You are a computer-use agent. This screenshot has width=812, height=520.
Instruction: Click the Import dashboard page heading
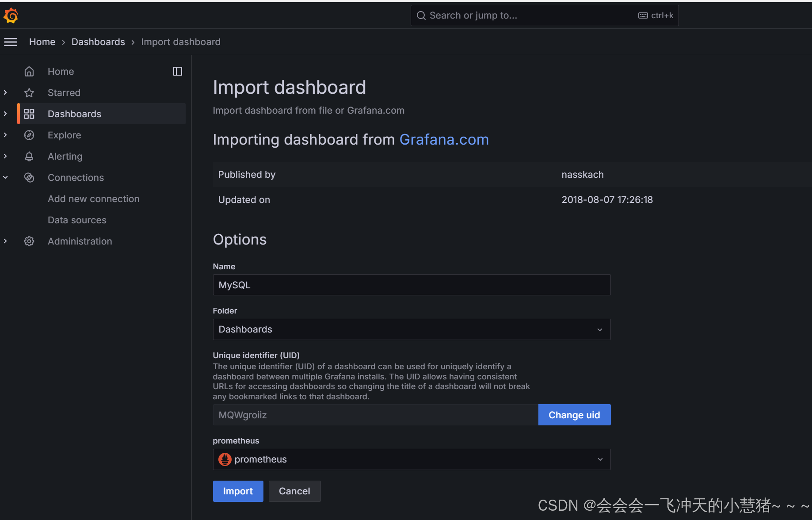pyautogui.click(x=289, y=88)
